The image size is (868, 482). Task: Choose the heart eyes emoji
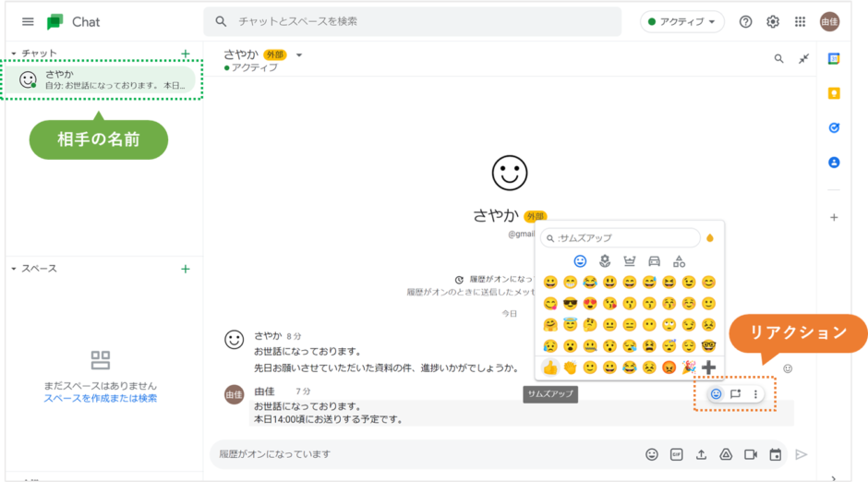click(x=590, y=303)
